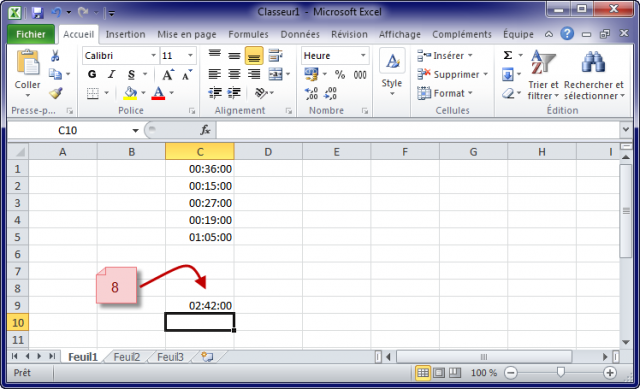Expand the Name Box dropdown arrow
Viewport: 640px width, 389px height.
coord(135,131)
